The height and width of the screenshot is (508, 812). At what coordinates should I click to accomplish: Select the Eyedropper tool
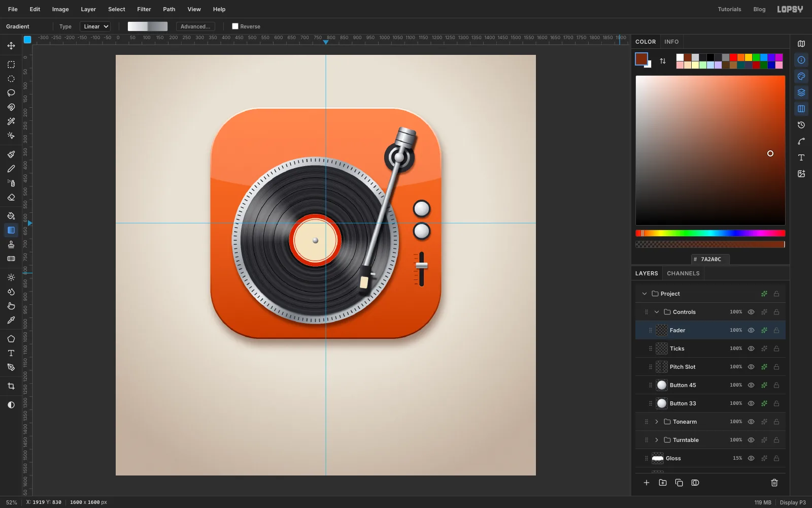[x=11, y=320]
